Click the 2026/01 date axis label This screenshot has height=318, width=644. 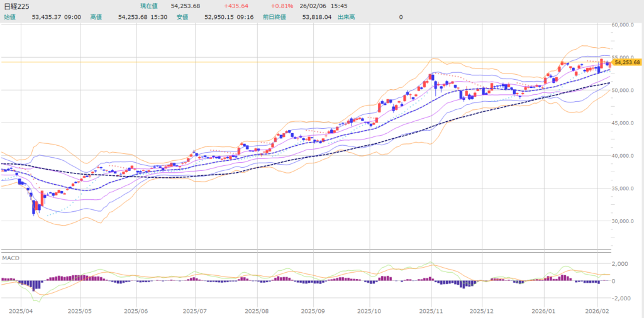(544, 310)
